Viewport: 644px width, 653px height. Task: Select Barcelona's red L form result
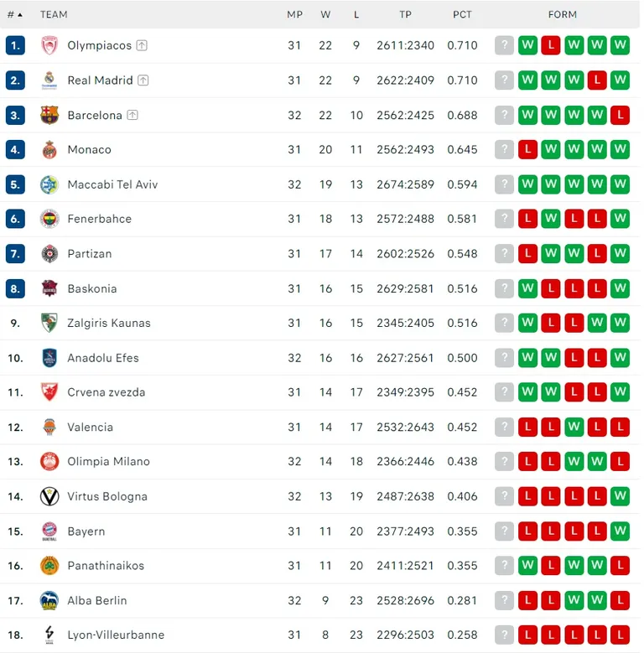tap(620, 115)
